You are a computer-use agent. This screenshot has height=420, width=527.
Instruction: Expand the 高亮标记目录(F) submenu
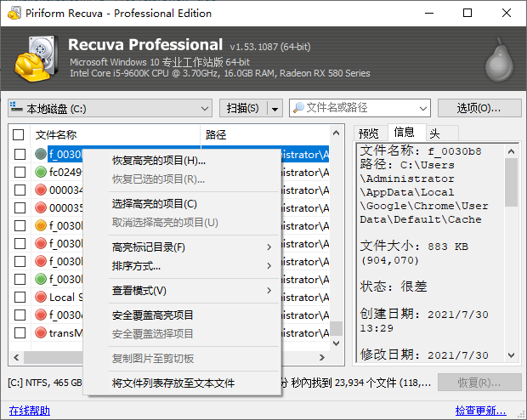click(x=194, y=247)
